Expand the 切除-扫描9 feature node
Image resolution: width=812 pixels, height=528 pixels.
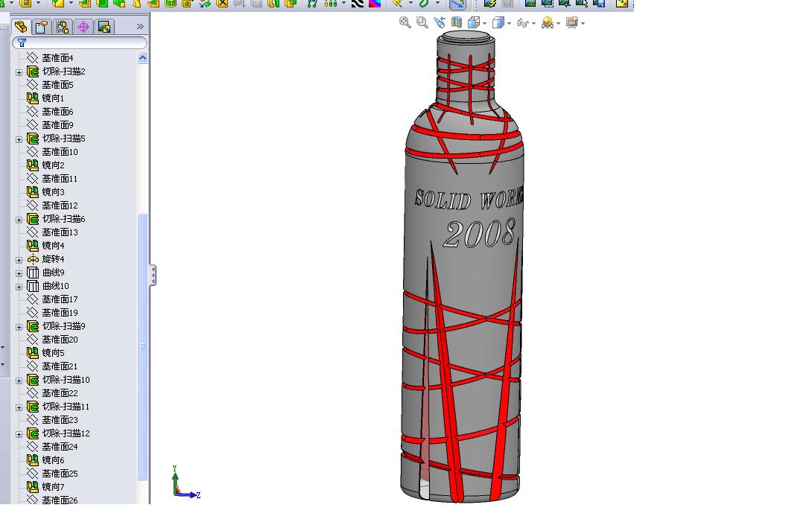(x=19, y=327)
